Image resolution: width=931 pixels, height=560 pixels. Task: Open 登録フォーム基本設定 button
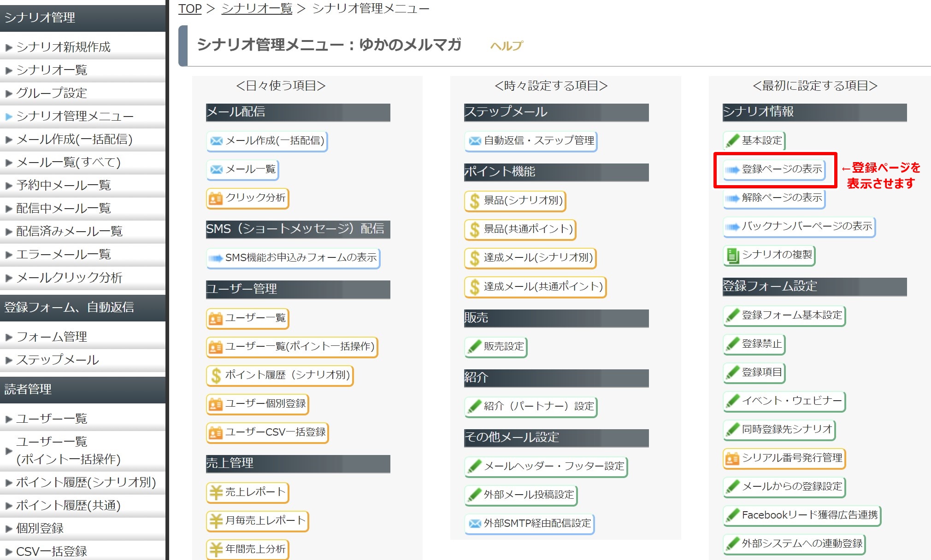(784, 316)
